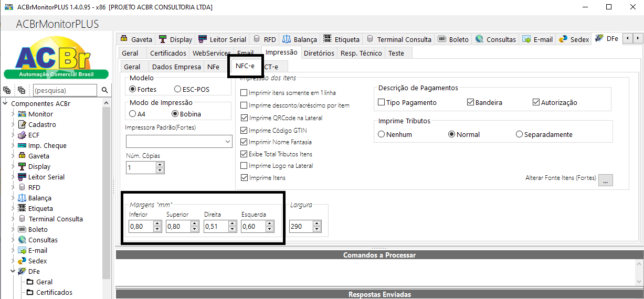This screenshot has height=299, width=644.
Task: Open the Terminal Consulta top tab
Action: (398, 39)
